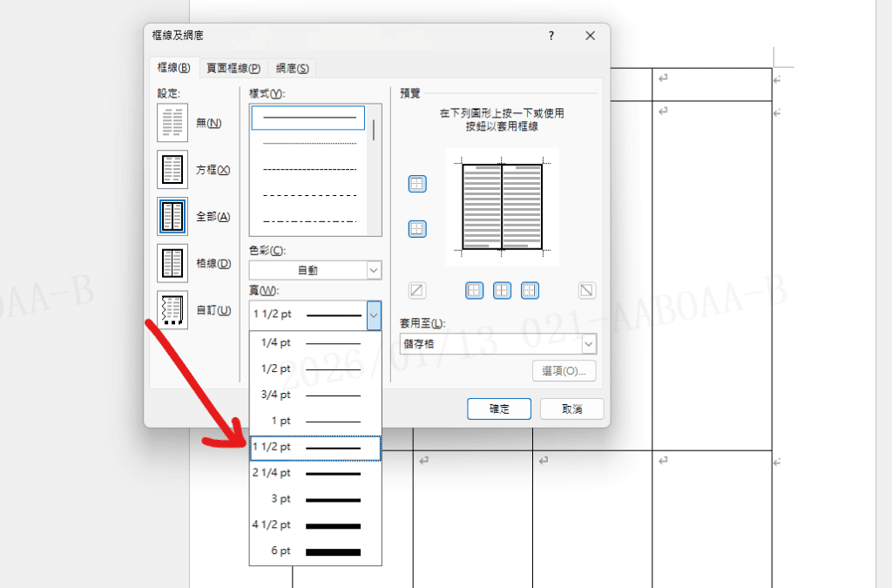Choose the 方框 (Box) border setting icon

pyautogui.click(x=172, y=169)
